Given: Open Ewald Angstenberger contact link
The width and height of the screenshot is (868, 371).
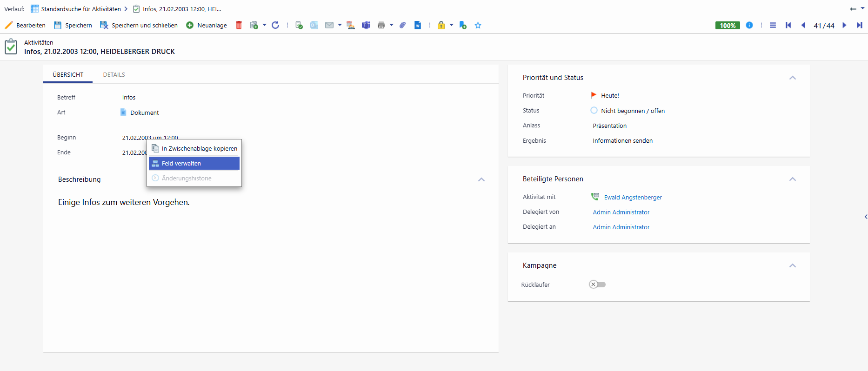Looking at the screenshot, I should [633, 197].
